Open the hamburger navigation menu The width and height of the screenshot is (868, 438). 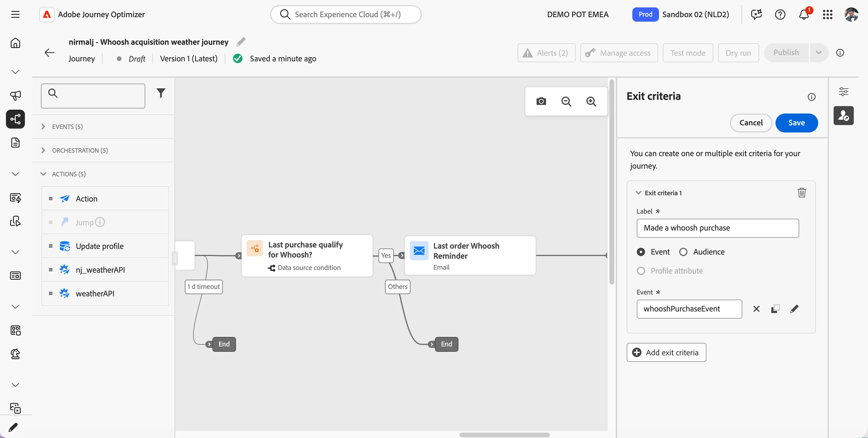click(15, 15)
